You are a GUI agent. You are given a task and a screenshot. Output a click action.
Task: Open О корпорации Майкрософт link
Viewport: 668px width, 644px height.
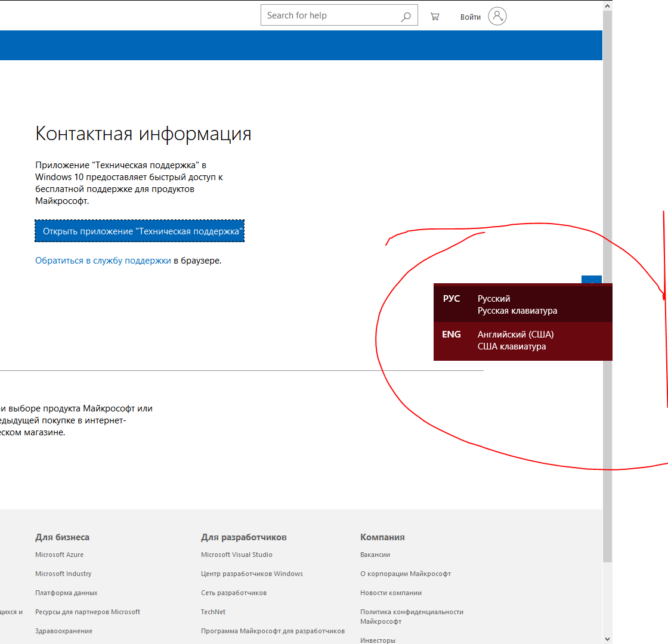click(406, 574)
